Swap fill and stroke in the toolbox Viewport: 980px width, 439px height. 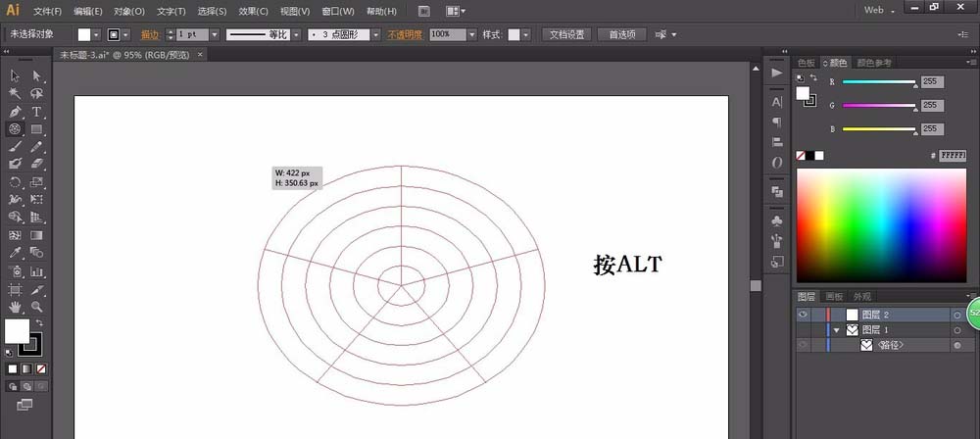(39, 322)
